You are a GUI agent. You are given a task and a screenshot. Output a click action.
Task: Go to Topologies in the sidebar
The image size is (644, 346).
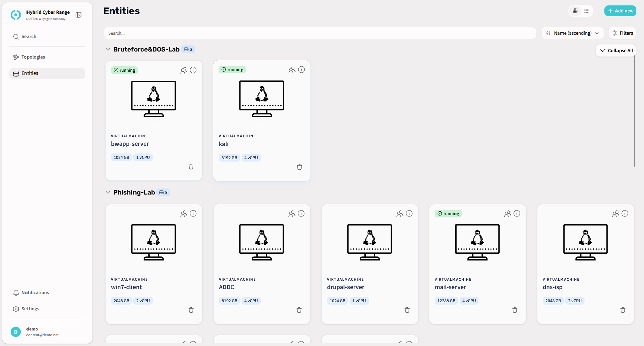point(33,57)
